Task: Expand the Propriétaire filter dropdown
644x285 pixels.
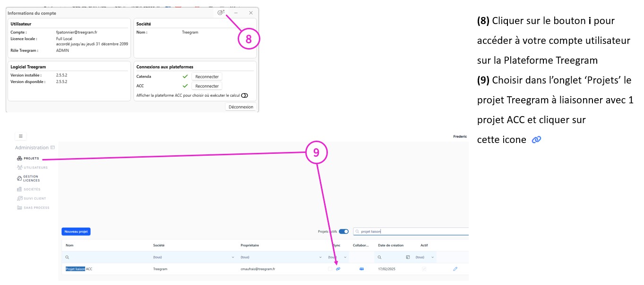Action: [x=320, y=257]
